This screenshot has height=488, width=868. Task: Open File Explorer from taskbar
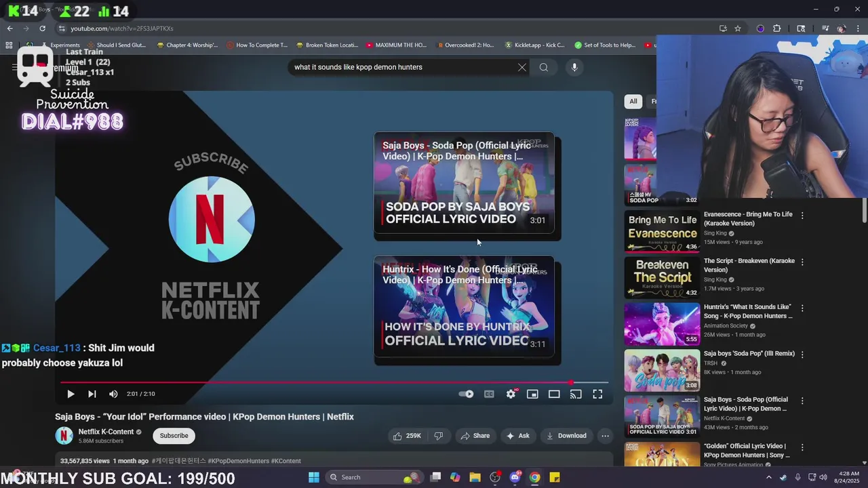coord(475,477)
